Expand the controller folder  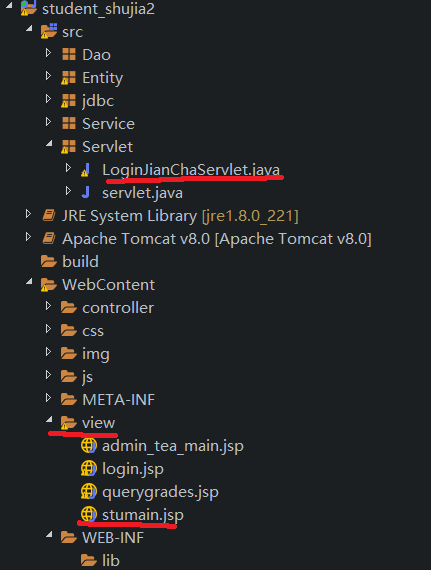click(48, 306)
